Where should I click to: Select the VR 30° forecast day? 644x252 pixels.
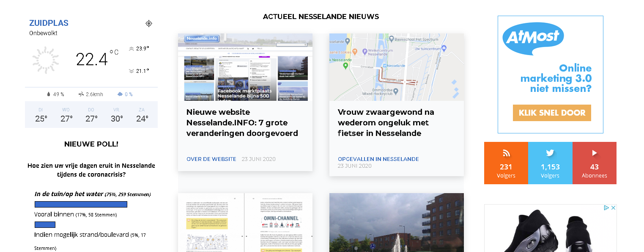pyautogui.click(x=116, y=115)
